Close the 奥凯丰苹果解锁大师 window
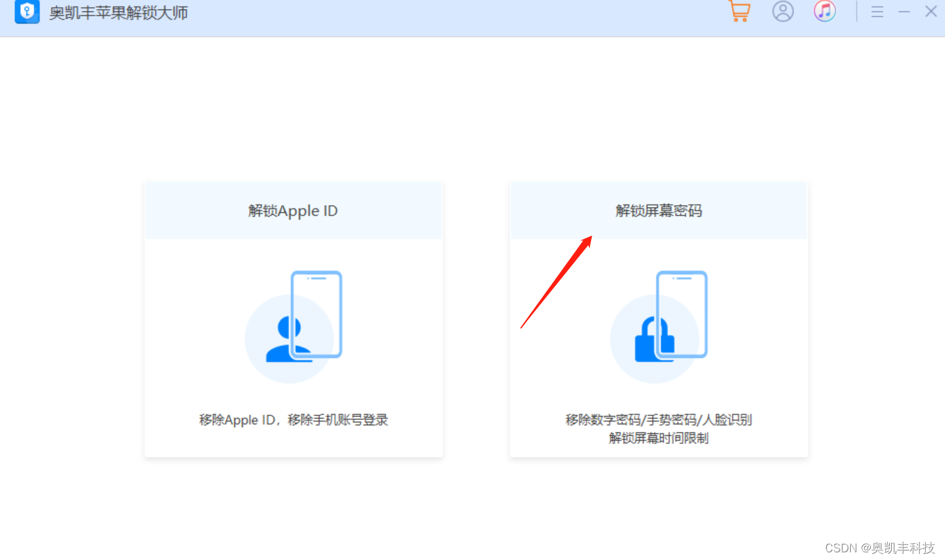The image size is (945, 560). [x=931, y=11]
